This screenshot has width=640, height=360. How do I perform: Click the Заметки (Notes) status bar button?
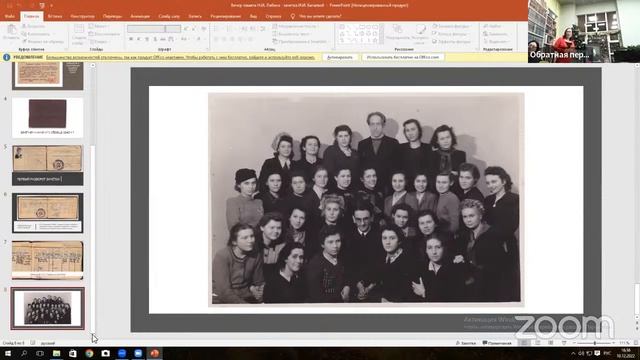(x=466, y=343)
